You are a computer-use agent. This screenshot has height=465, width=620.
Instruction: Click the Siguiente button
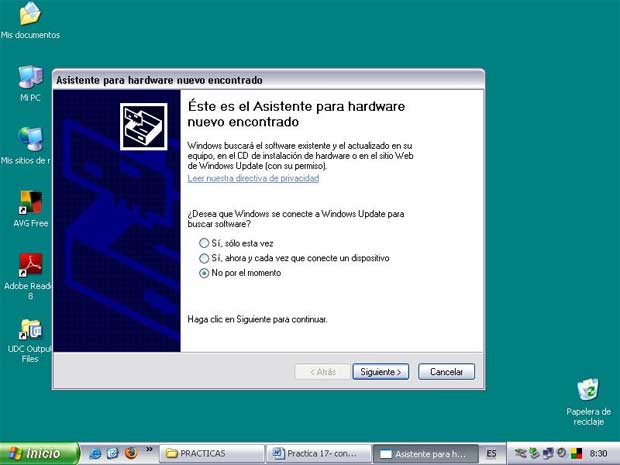[380, 372]
